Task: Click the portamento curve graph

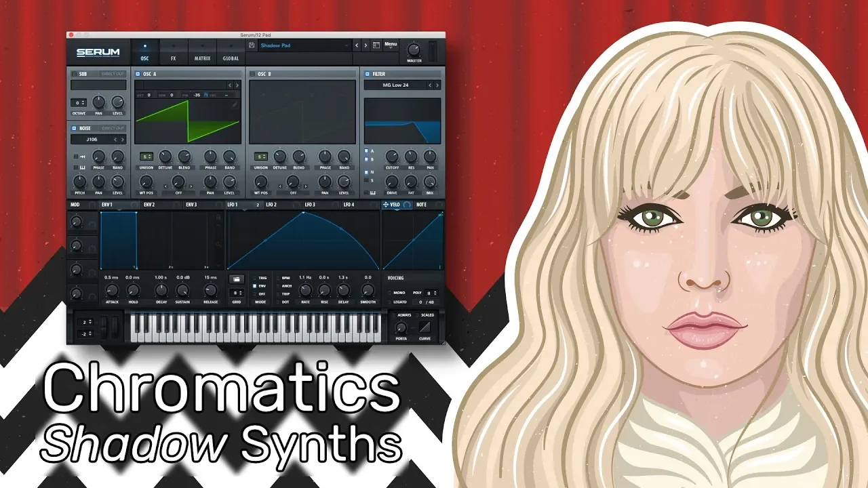Action: point(425,327)
